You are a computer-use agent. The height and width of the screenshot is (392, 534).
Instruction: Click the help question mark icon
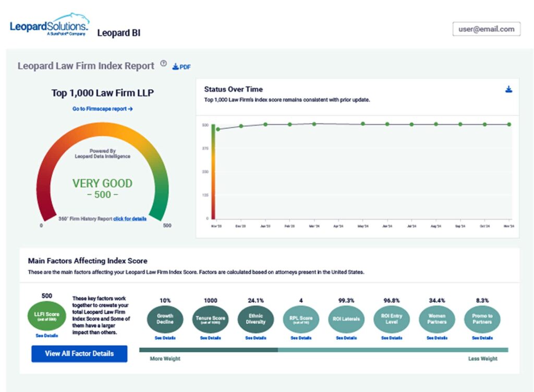[x=163, y=63]
